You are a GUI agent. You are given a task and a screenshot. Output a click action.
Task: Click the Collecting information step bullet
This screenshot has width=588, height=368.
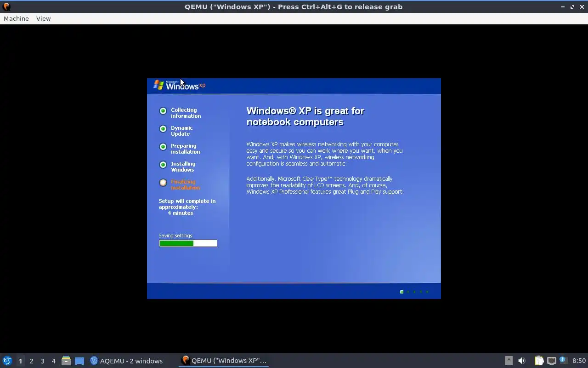[163, 111]
